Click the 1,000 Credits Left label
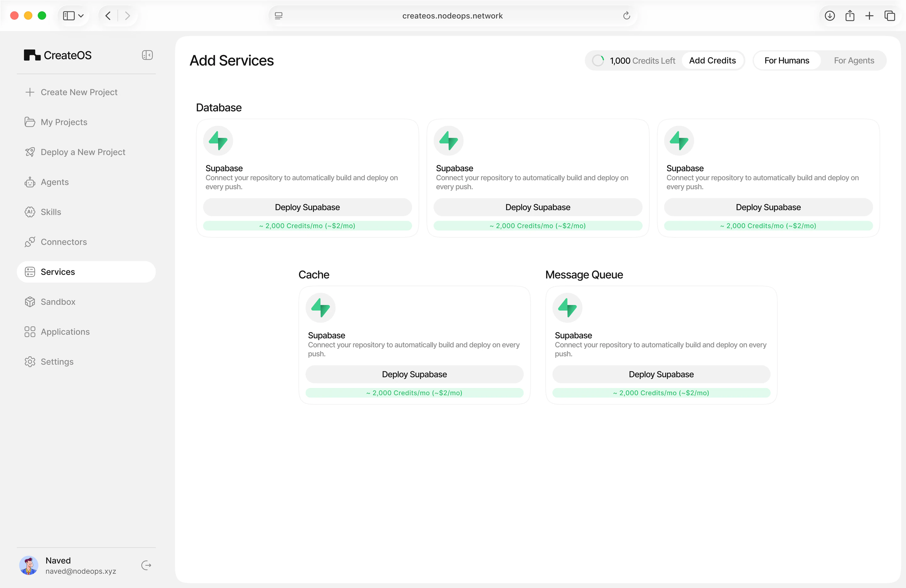 coord(642,60)
